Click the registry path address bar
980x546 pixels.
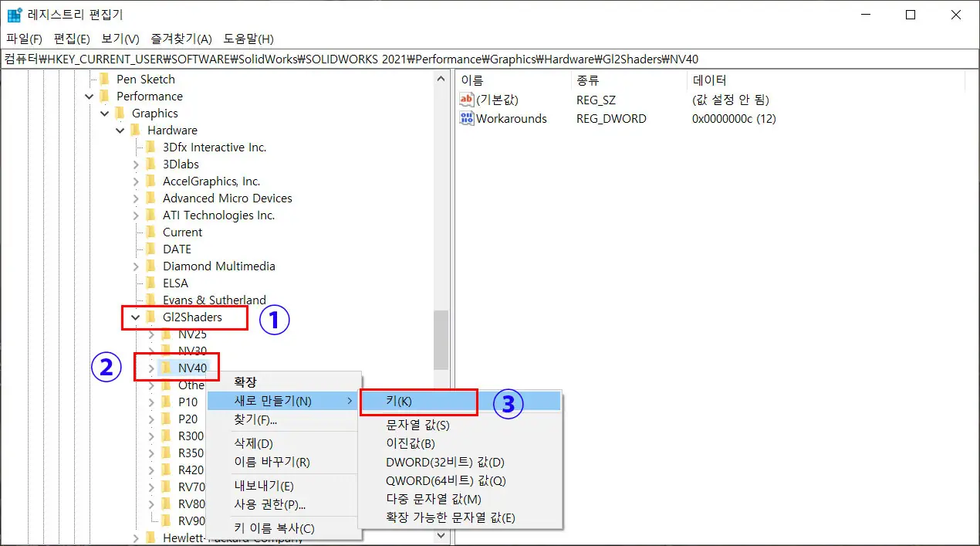click(x=490, y=59)
